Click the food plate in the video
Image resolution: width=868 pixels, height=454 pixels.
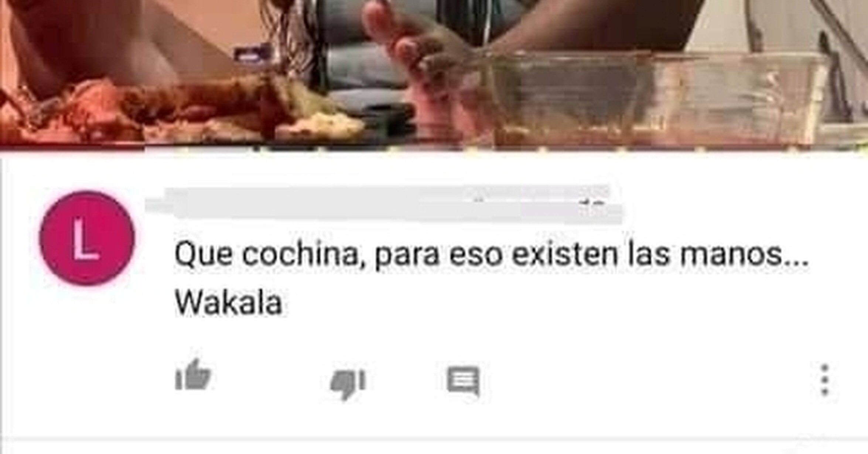pyautogui.click(x=177, y=111)
